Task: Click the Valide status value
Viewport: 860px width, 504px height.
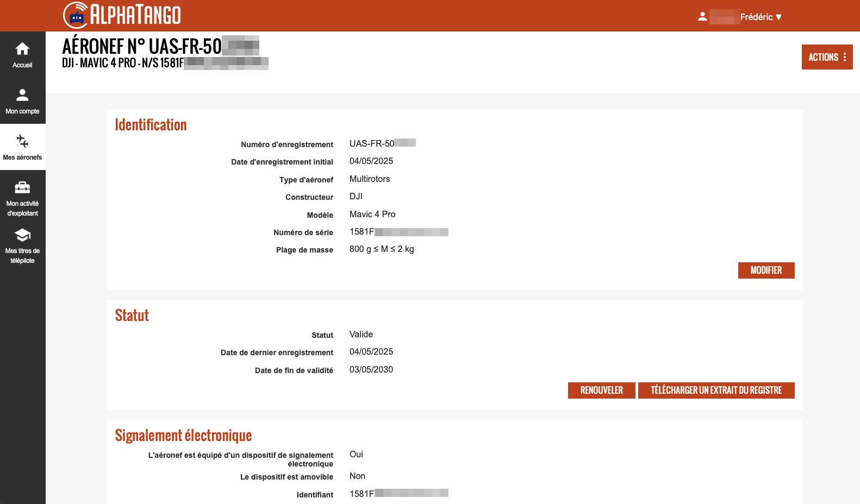Action: pos(361,335)
